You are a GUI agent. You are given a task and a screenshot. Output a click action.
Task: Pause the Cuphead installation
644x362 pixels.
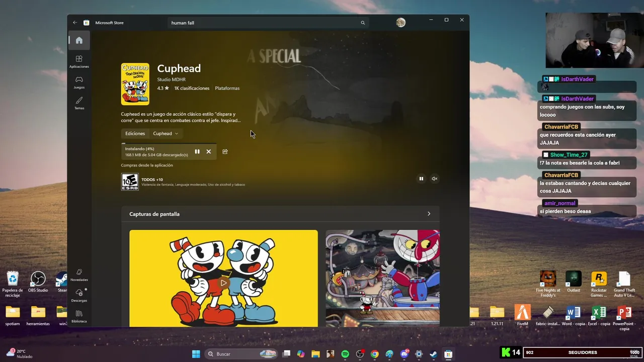click(x=197, y=151)
